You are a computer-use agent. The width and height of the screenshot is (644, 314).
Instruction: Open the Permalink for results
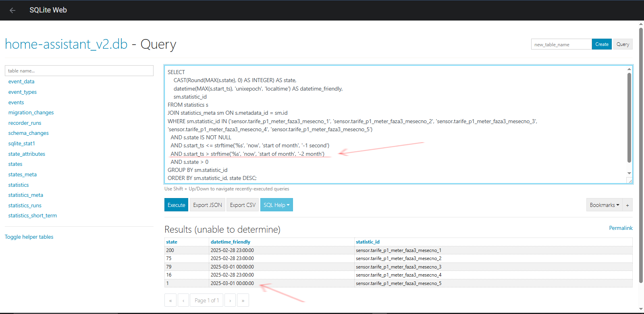tap(621, 228)
